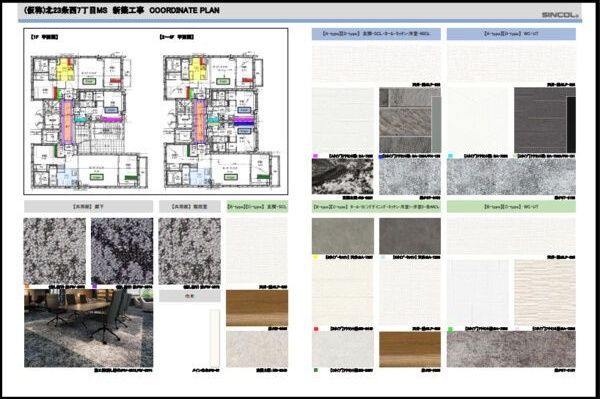This screenshot has width=600, height=399.
Task: Click the green hall-living-dining header bar
Action: pyautogui.click(x=376, y=207)
